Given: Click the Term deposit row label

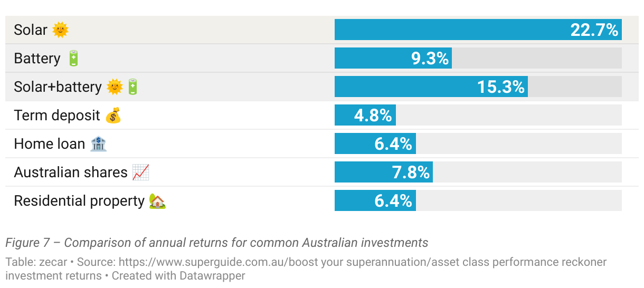Looking at the screenshot, I should (x=57, y=116).
